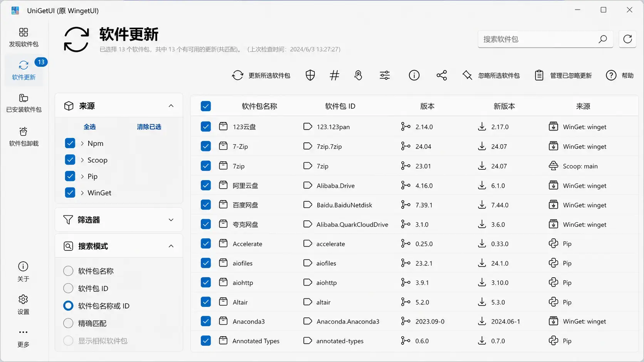Click the WinGet source icon for 7-Zip
This screenshot has width=644, height=362.
(553, 146)
